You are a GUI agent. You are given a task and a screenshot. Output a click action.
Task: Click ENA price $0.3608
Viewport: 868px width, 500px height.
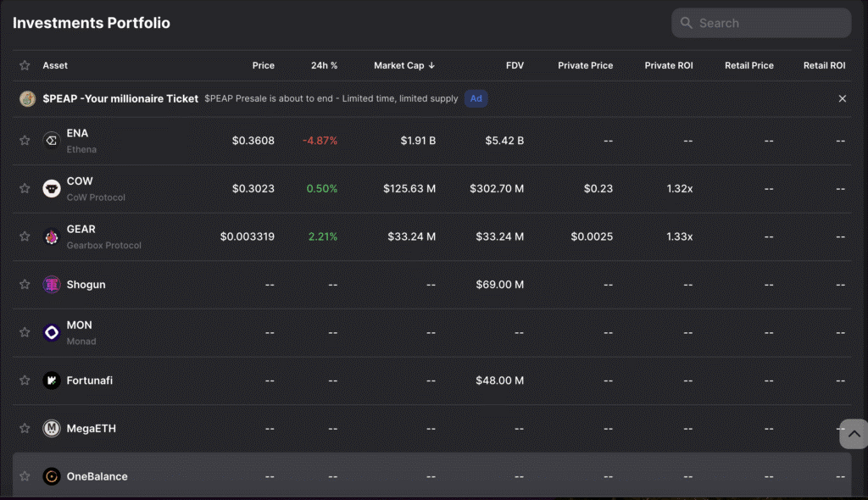tap(253, 141)
